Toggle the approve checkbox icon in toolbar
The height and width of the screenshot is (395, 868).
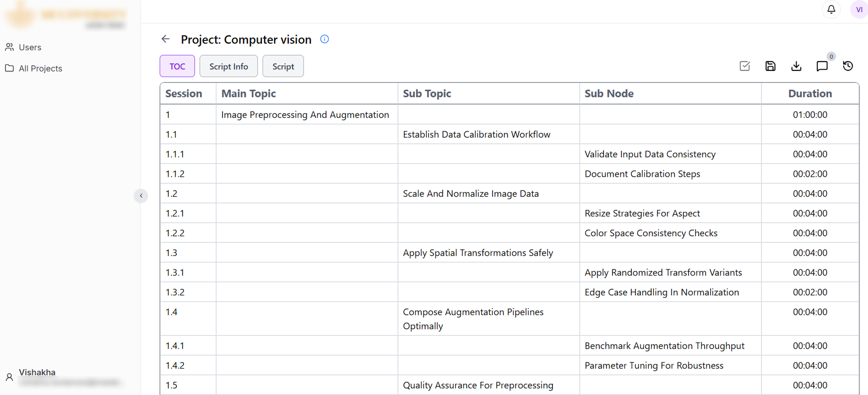(x=745, y=66)
